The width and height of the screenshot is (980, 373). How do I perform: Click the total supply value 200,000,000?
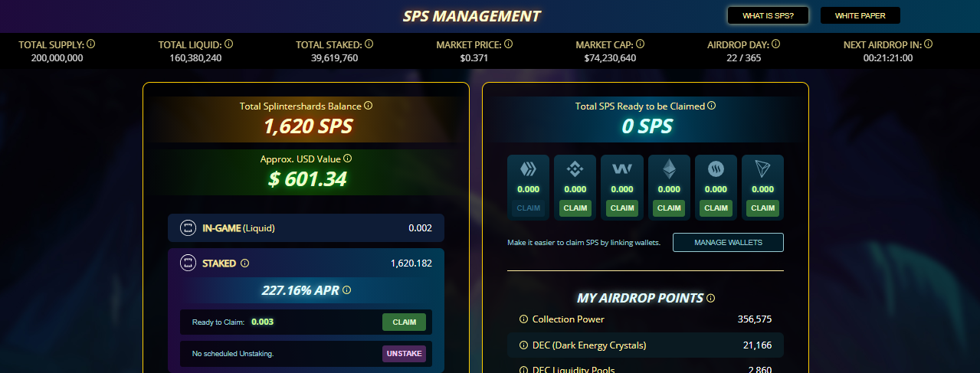[x=57, y=57]
